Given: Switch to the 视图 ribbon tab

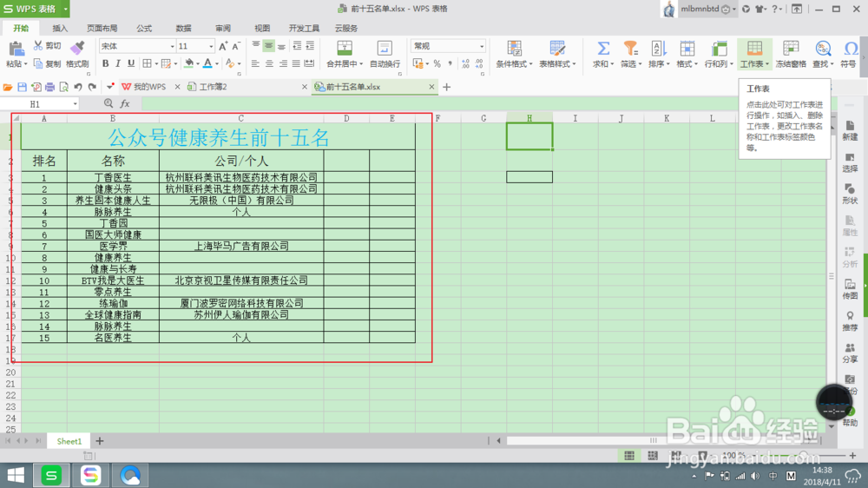Looking at the screenshot, I should click(x=262, y=29).
